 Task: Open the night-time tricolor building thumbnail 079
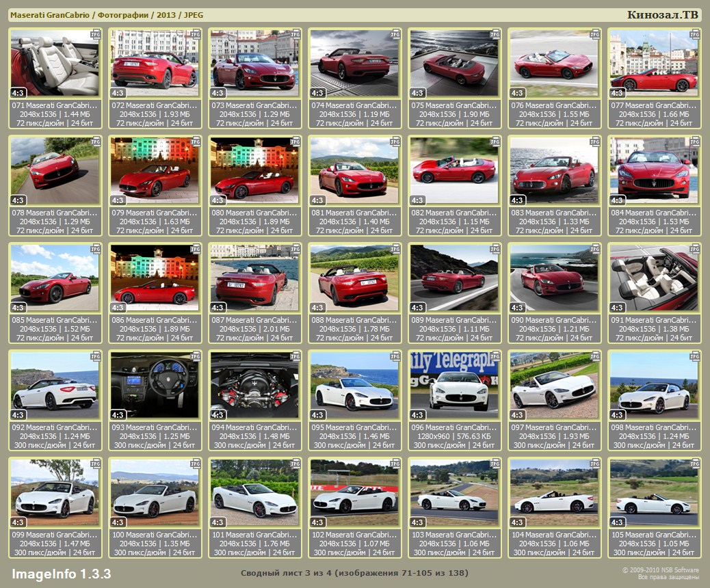[x=155, y=170]
